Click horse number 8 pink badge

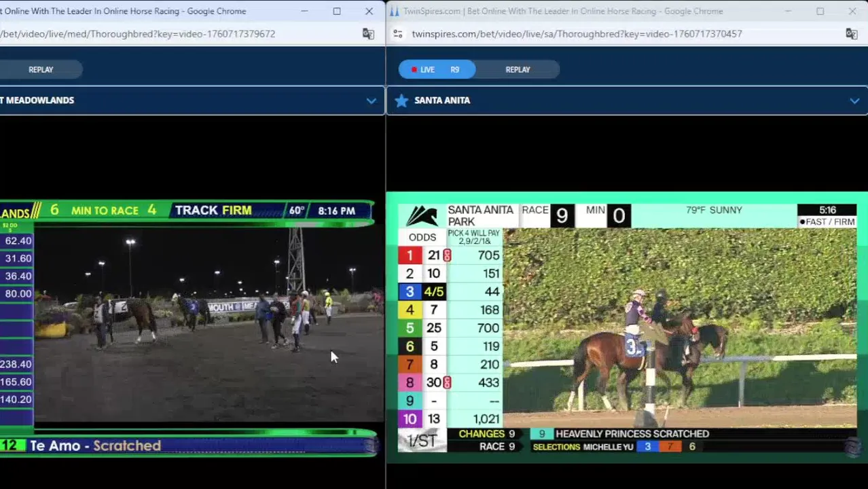410,382
